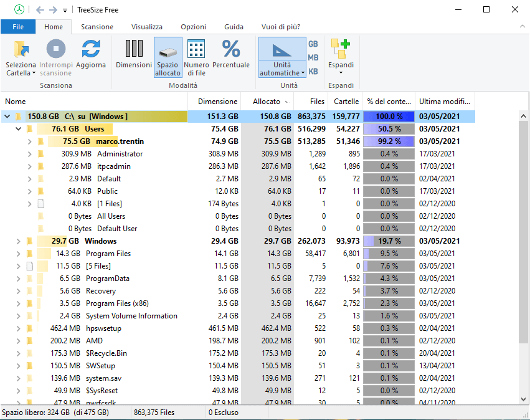The width and height of the screenshot is (530, 420).
Task: Toggle Unità automatiche ruler button
Action: [282, 49]
